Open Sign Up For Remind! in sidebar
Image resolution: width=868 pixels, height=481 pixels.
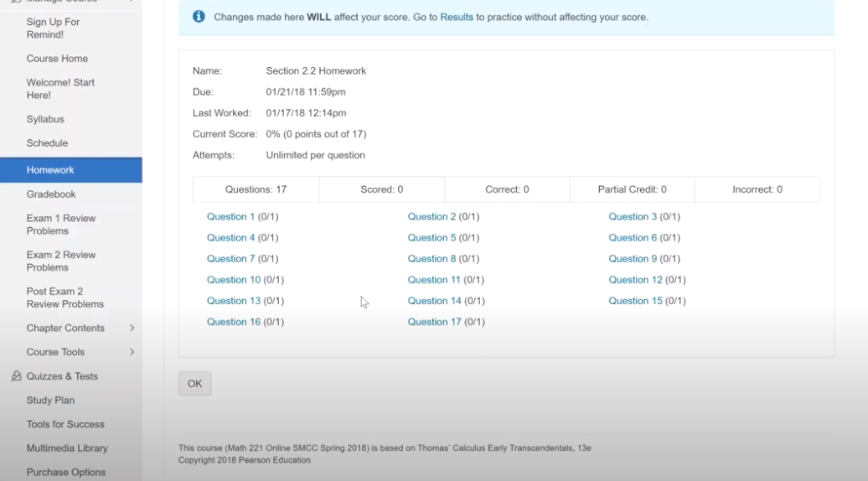[x=53, y=28]
